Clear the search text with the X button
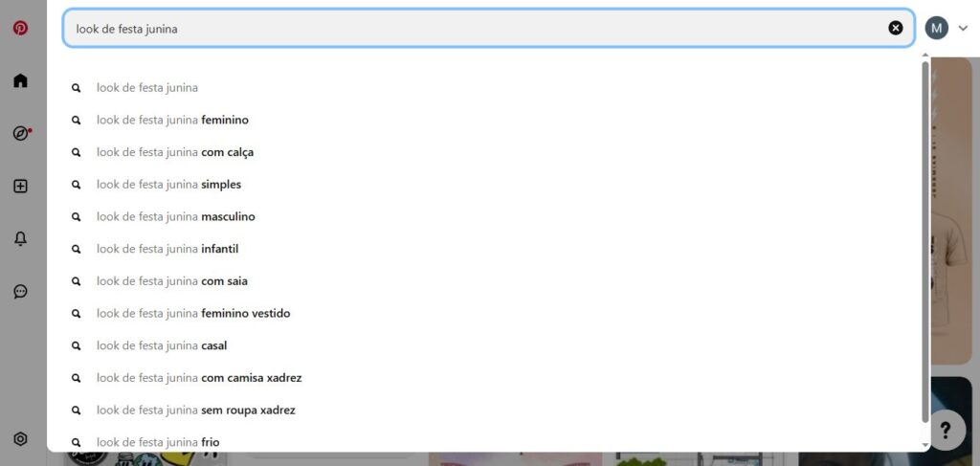The image size is (980, 466). (896, 28)
